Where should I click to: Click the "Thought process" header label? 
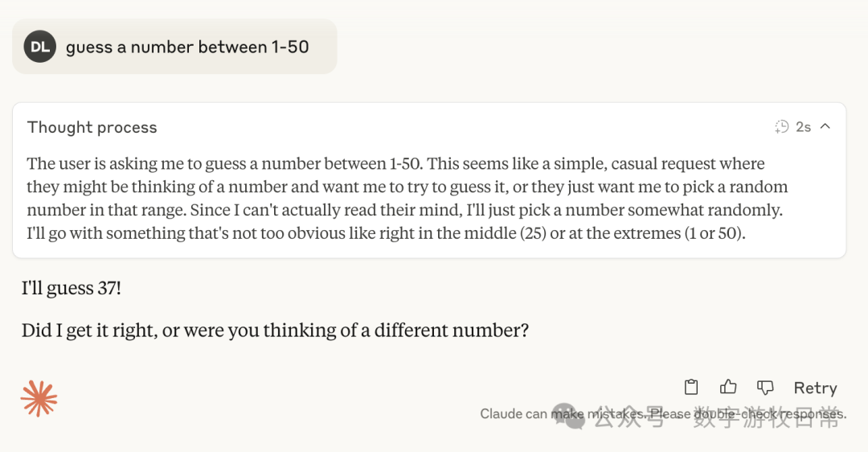92,127
